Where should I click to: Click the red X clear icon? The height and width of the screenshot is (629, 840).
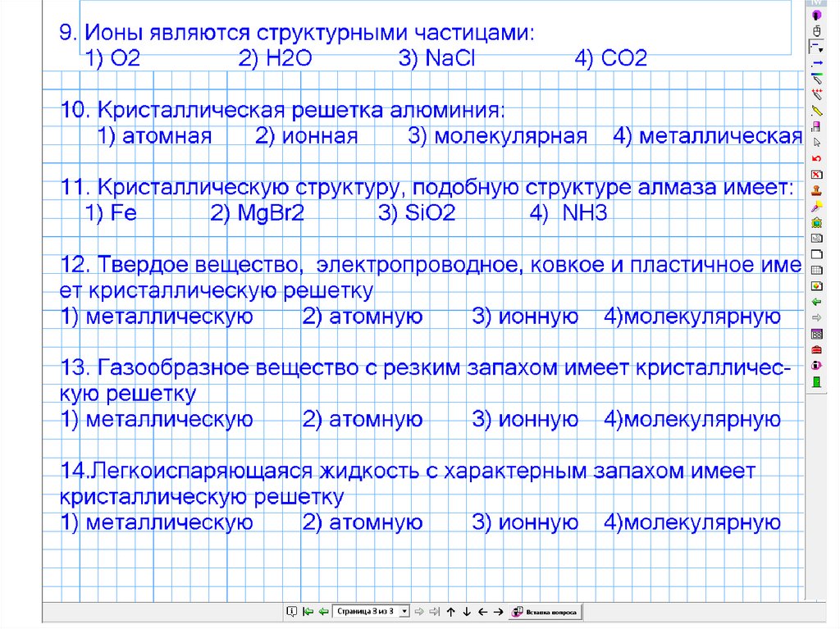pyautogui.click(x=816, y=175)
